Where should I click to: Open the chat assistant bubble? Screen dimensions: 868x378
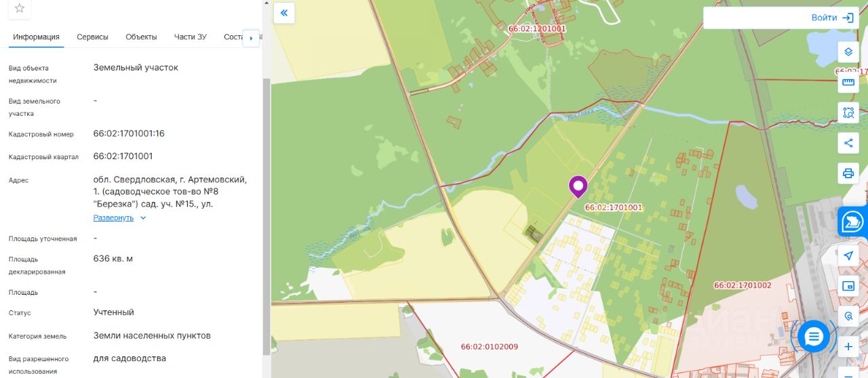click(814, 336)
